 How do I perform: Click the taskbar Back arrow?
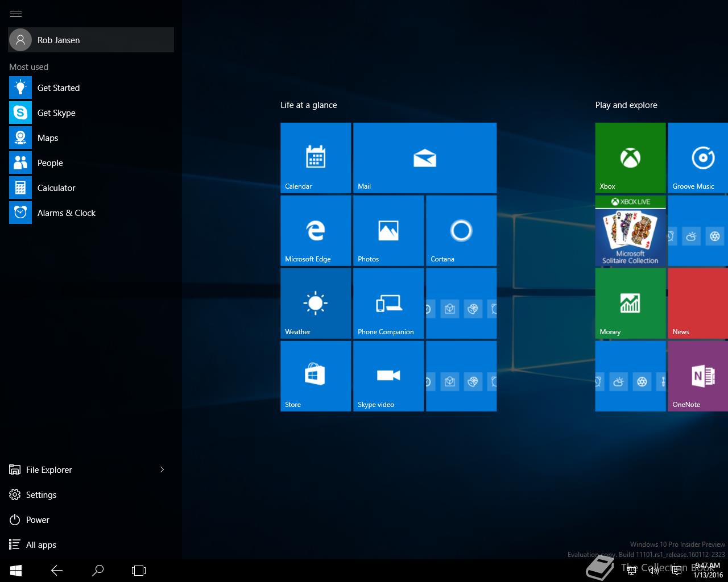click(x=57, y=570)
